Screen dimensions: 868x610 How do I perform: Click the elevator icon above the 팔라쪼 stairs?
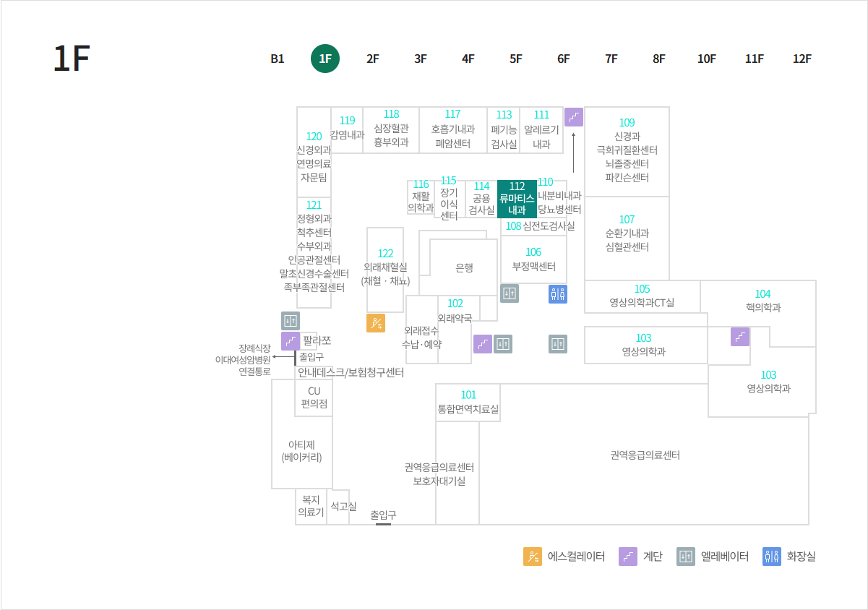[x=291, y=321]
